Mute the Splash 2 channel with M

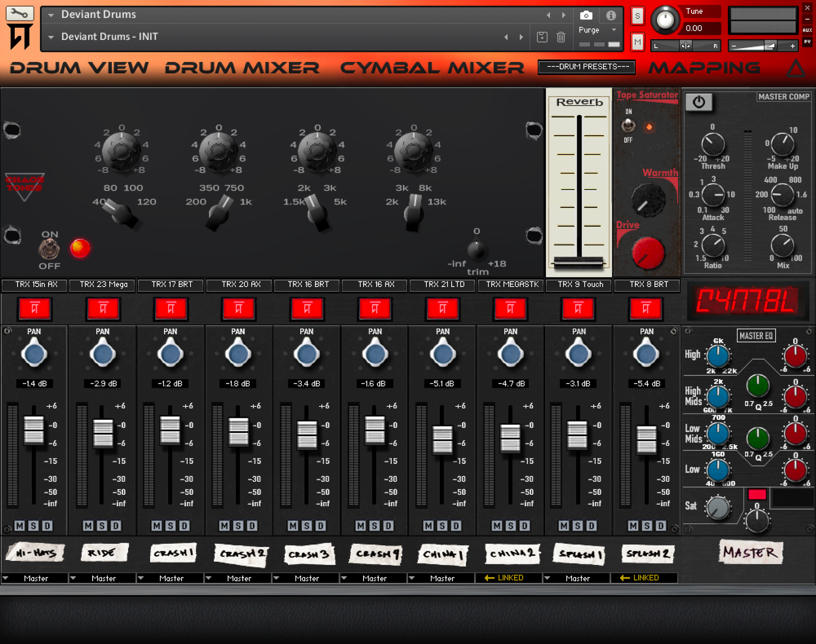(x=633, y=525)
